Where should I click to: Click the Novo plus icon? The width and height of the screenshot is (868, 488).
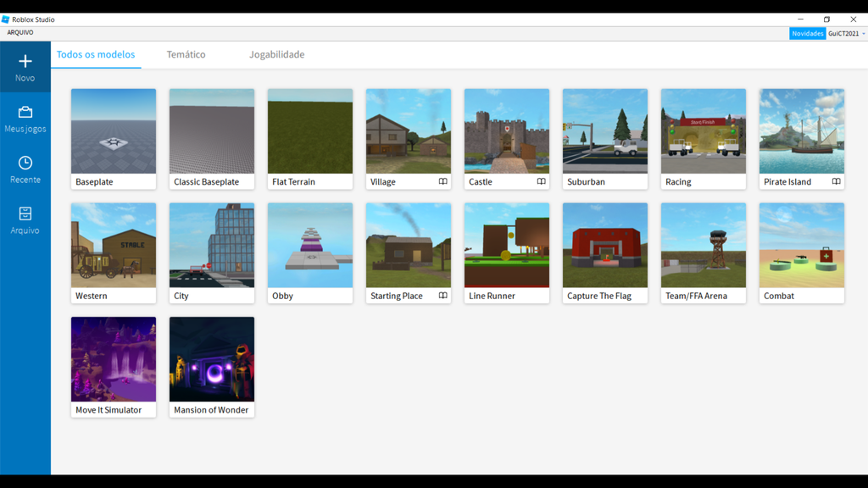click(25, 61)
